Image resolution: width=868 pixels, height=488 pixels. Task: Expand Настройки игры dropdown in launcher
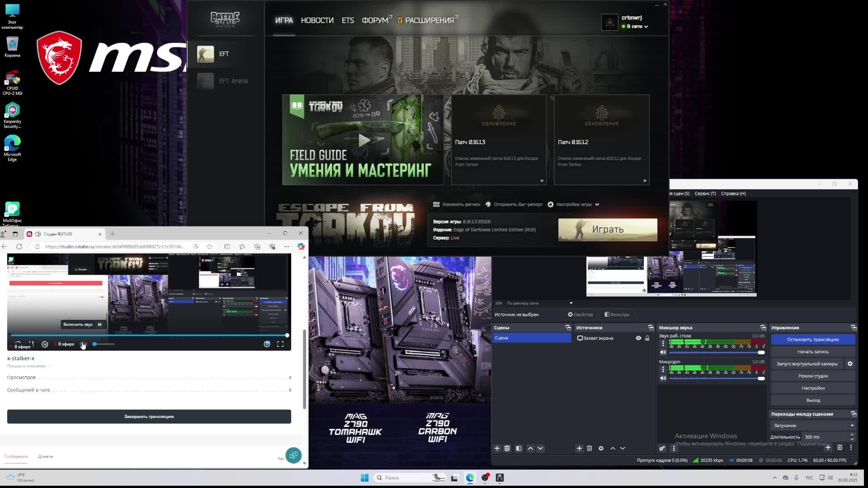(573, 205)
